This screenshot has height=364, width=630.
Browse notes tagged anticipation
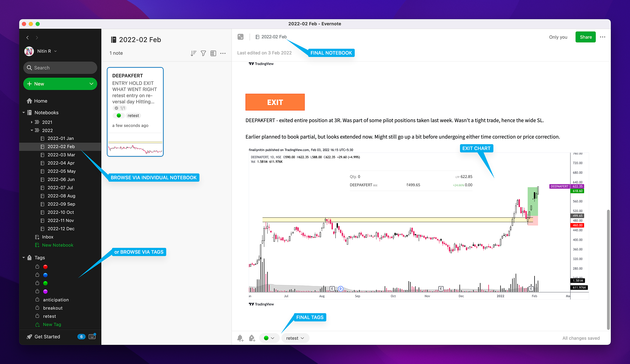click(x=56, y=300)
